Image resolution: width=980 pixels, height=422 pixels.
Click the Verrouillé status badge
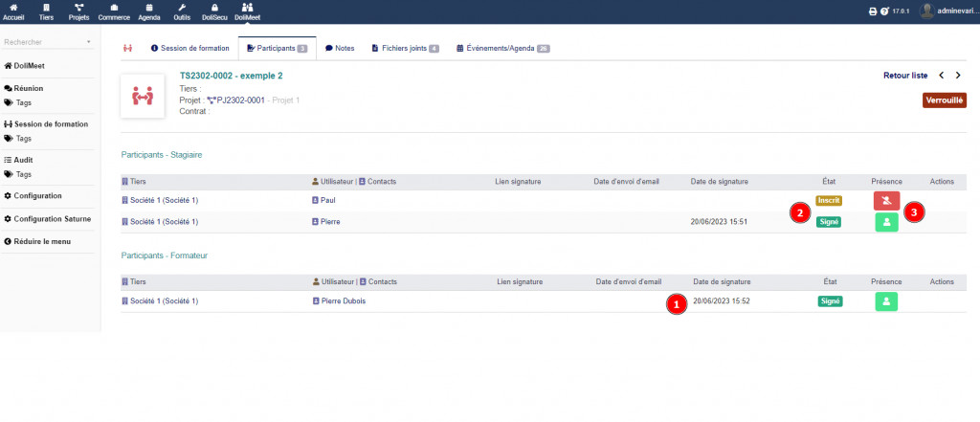(945, 100)
